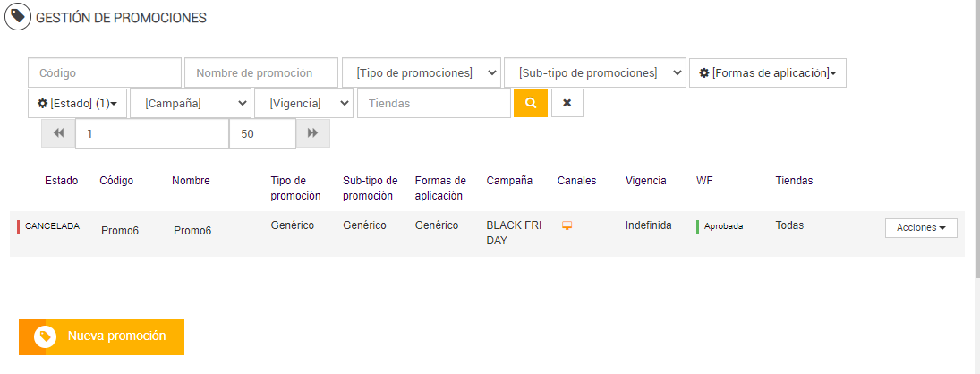
Task: Click the orange monitor channel icon
Action: click(x=567, y=225)
